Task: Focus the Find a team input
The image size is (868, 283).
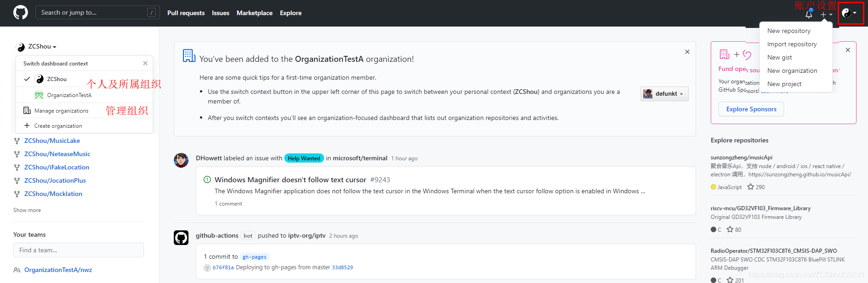Action: coord(78,250)
